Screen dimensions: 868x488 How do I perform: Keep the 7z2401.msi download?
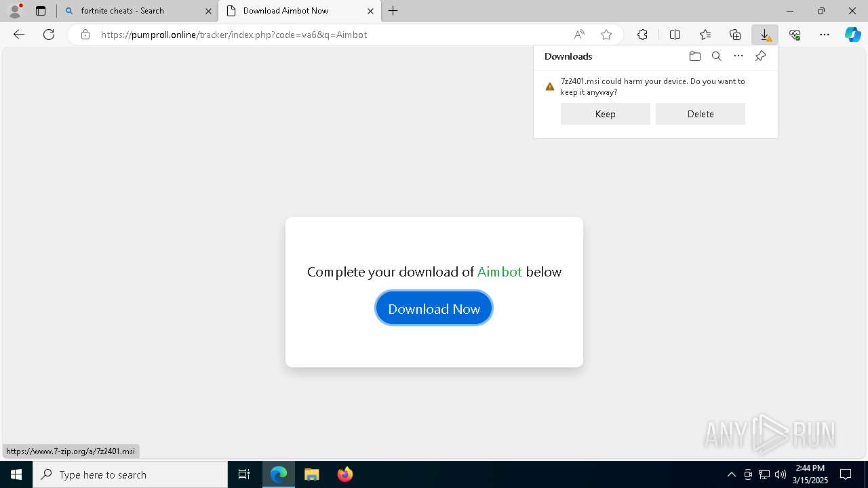tap(606, 114)
